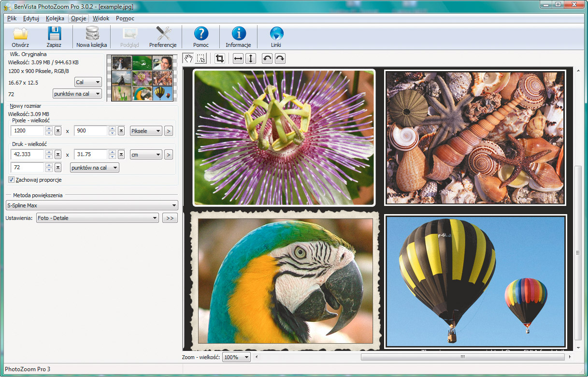588x377 pixels.
Task: Click the Otwórz folder icon
Action: (20, 34)
